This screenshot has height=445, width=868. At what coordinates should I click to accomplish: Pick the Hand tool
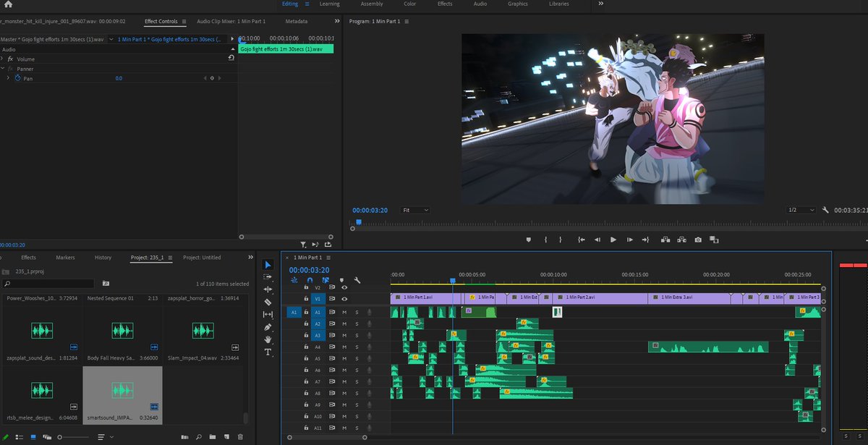coord(268,339)
